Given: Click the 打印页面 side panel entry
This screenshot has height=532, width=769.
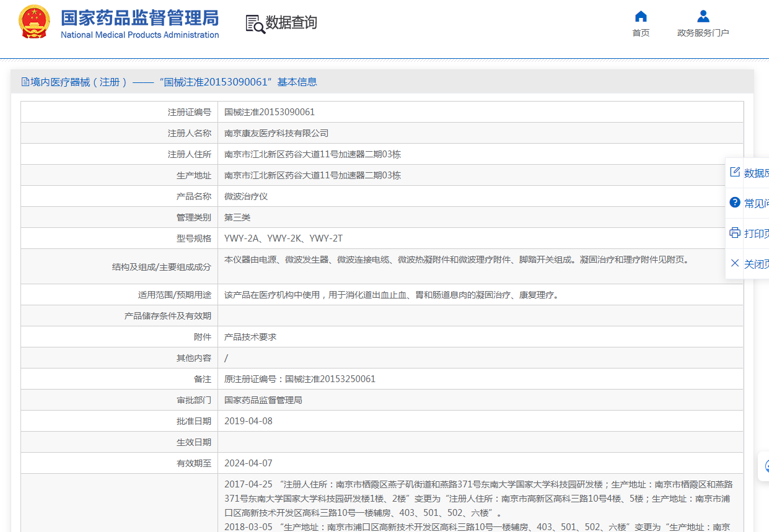Looking at the screenshot, I should coord(748,233).
